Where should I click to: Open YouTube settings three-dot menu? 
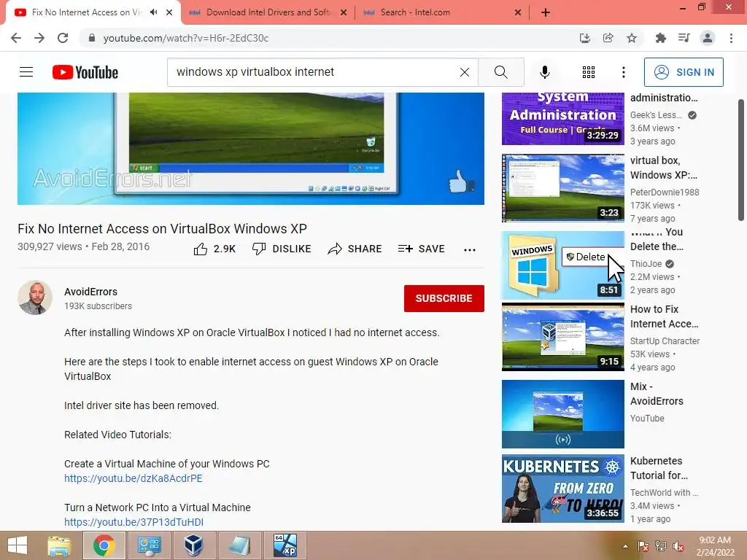pyautogui.click(x=623, y=72)
